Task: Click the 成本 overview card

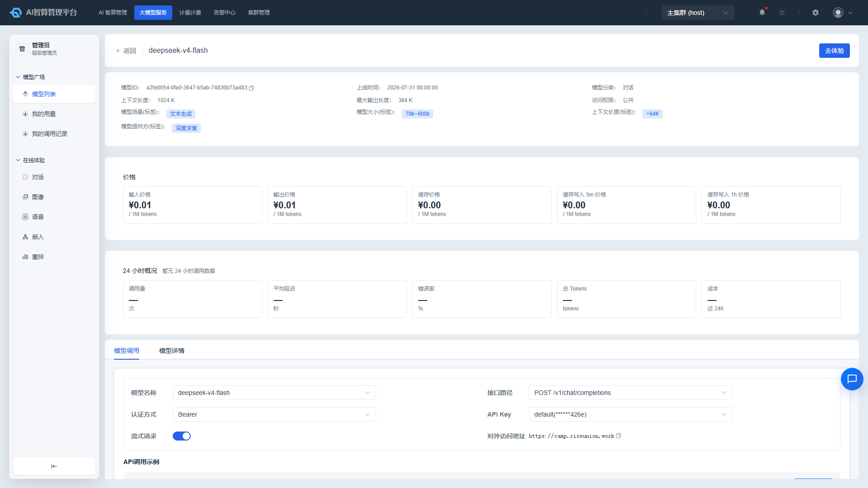Action: (x=771, y=299)
